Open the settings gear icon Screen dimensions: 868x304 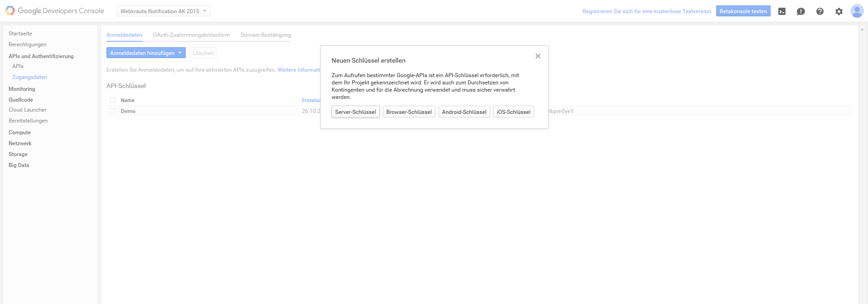[x=839, y=11]
